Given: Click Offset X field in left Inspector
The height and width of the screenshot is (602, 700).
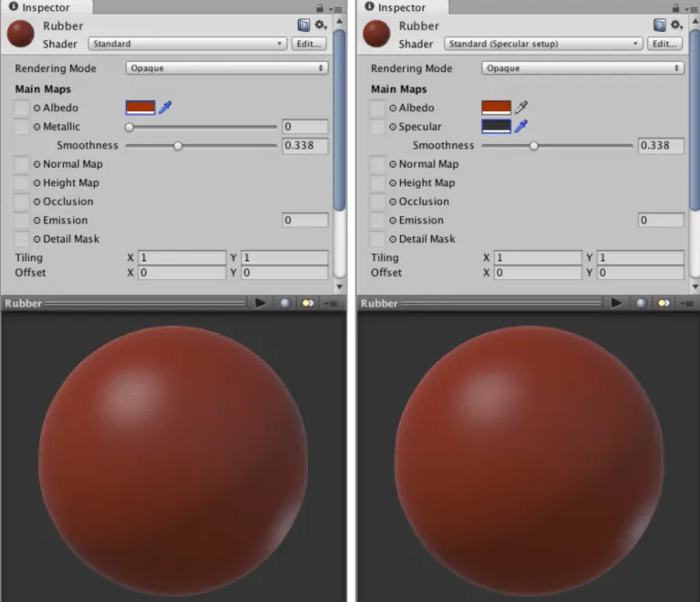Looking at the screenshot, I should point(182,273).
